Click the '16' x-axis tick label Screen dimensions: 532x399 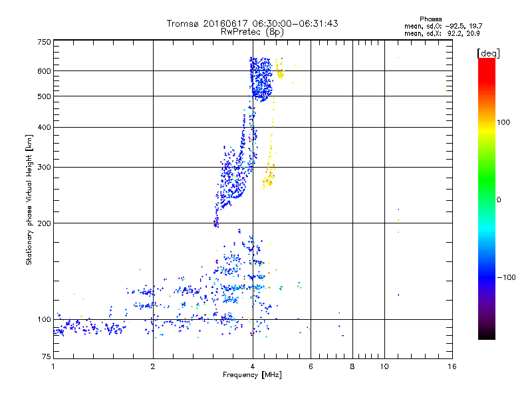click(x=452, y=366)
